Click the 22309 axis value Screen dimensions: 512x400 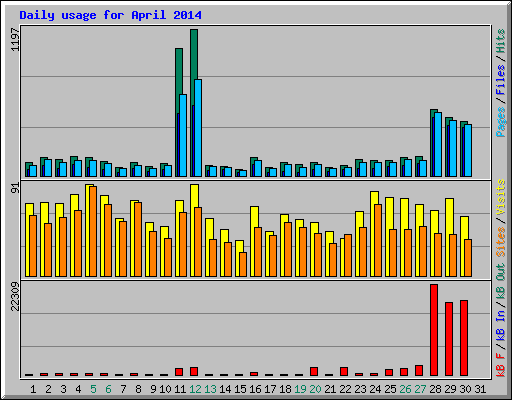click(15, 296)
